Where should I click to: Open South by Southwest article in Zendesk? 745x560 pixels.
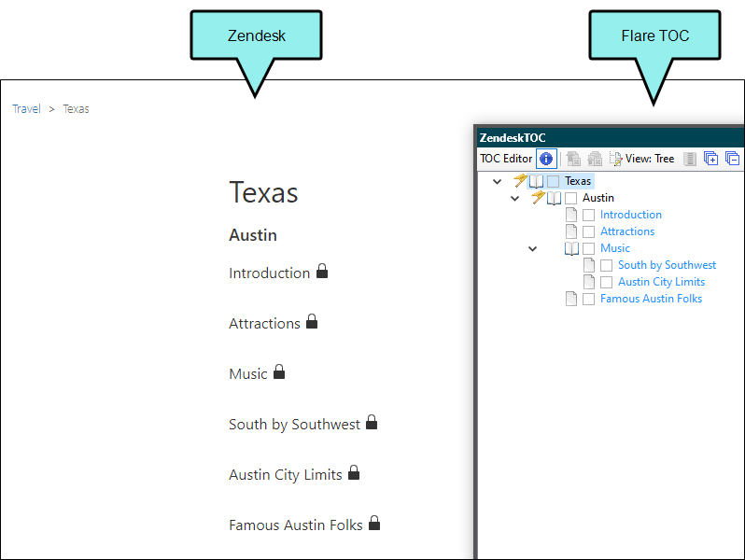pyautogui.click(x=295, y=424)
